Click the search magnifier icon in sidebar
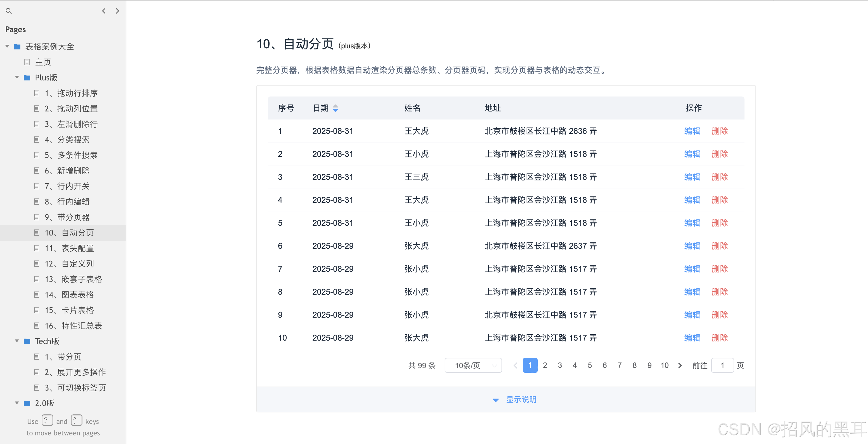 (9, 11)
